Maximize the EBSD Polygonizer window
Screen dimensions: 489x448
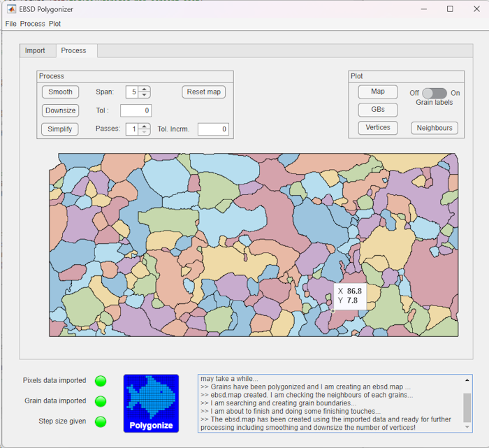point(450,9)
